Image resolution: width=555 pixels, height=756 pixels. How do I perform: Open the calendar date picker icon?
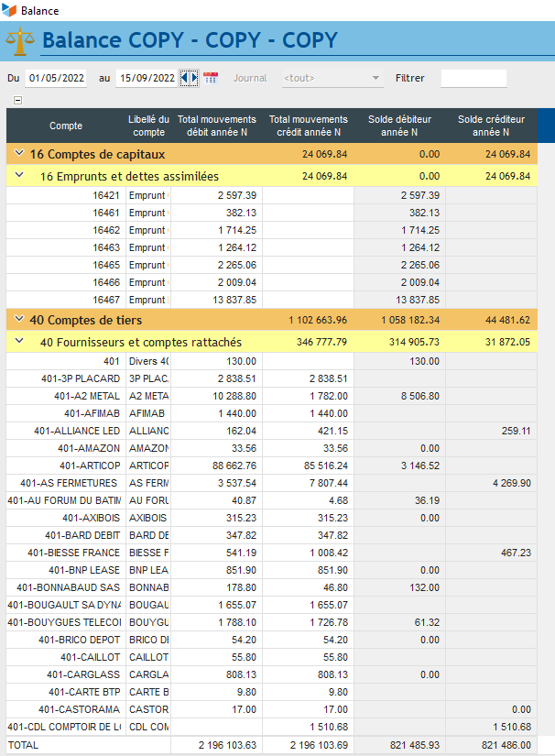[211, 78]
